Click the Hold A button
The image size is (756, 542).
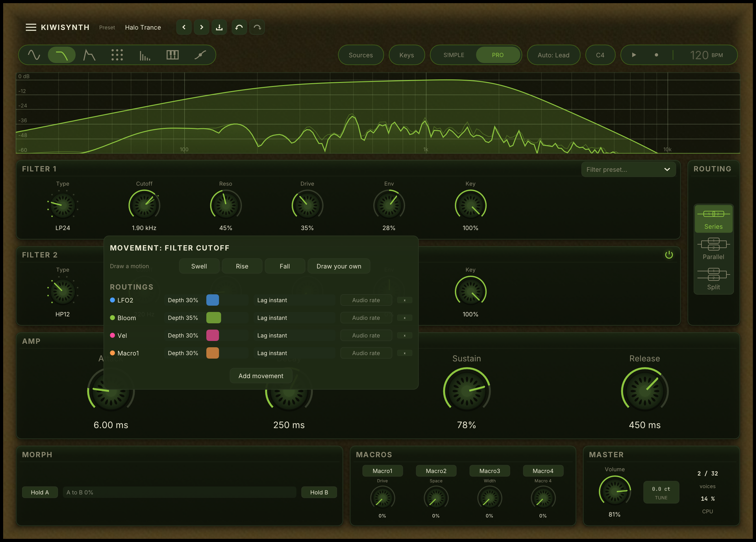40,492
